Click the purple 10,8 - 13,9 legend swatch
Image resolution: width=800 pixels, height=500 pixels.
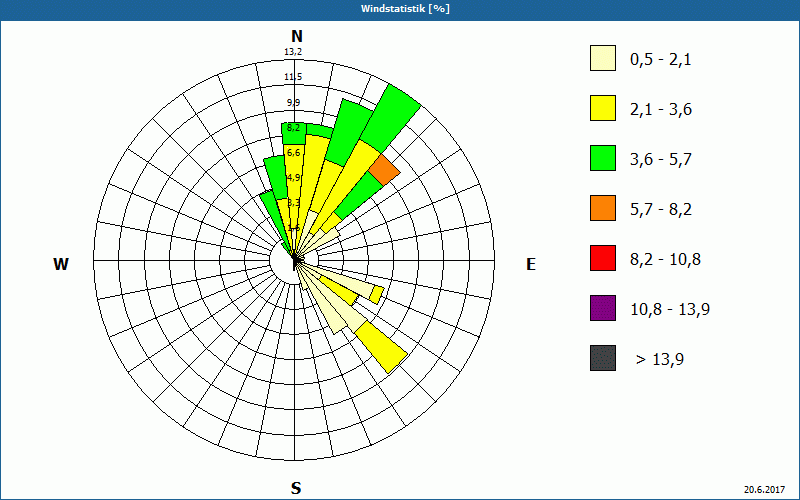[603, 308]
